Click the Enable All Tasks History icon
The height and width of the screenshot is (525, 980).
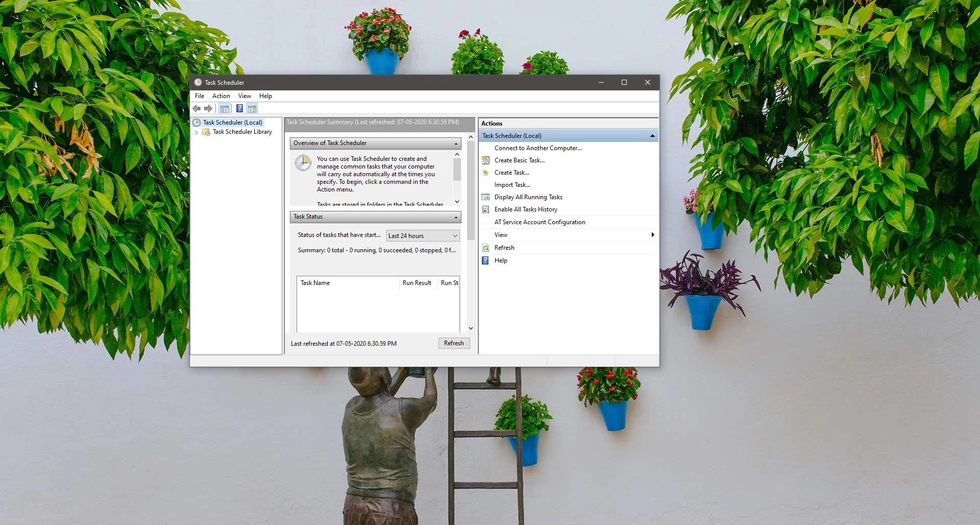(x=485, y=209)
